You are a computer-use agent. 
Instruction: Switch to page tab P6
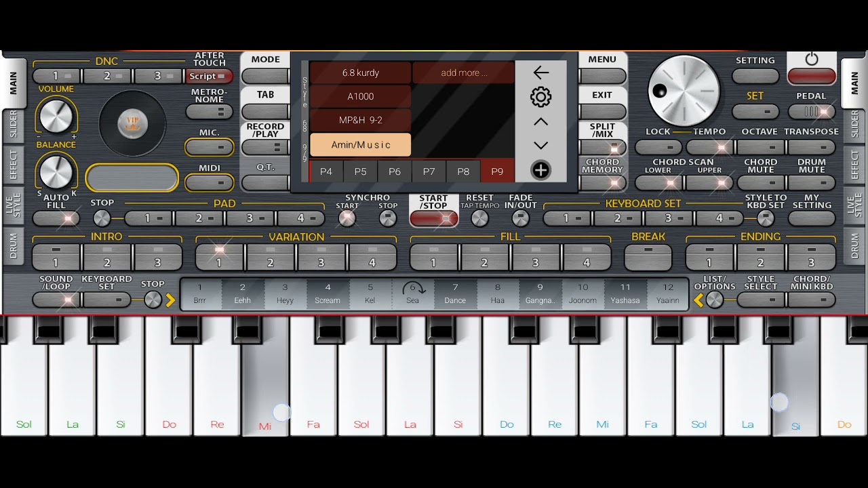(395, 171)
